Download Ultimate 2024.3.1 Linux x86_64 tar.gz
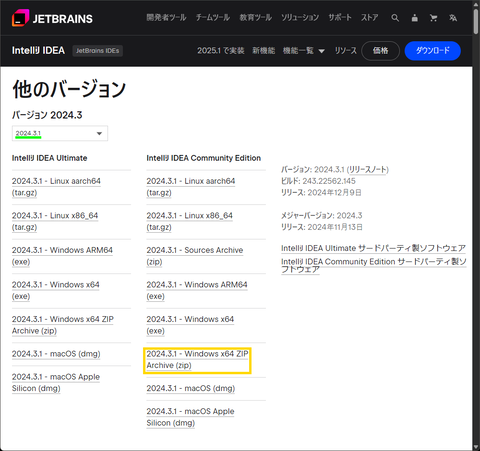Screen dimensions: 480x451 (55, 221)
